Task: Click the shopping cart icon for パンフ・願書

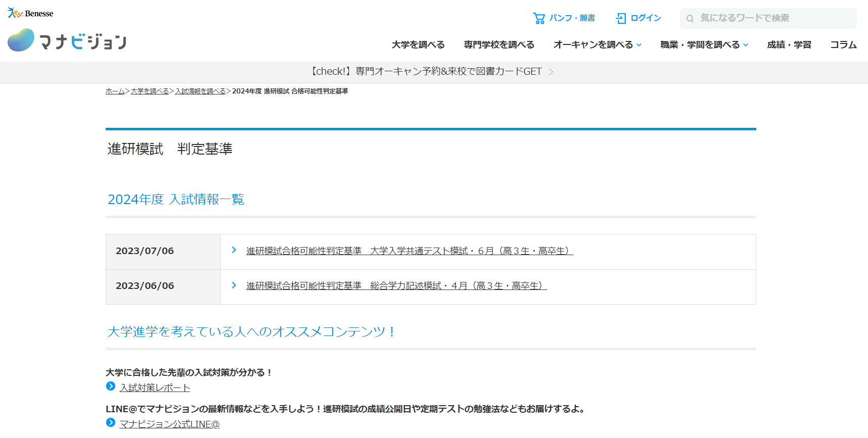Action: coord(539,18)
